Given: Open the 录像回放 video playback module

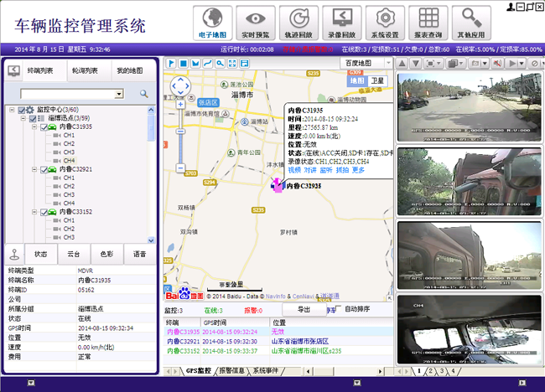Looking at the screenshot, I should (341, 23).
